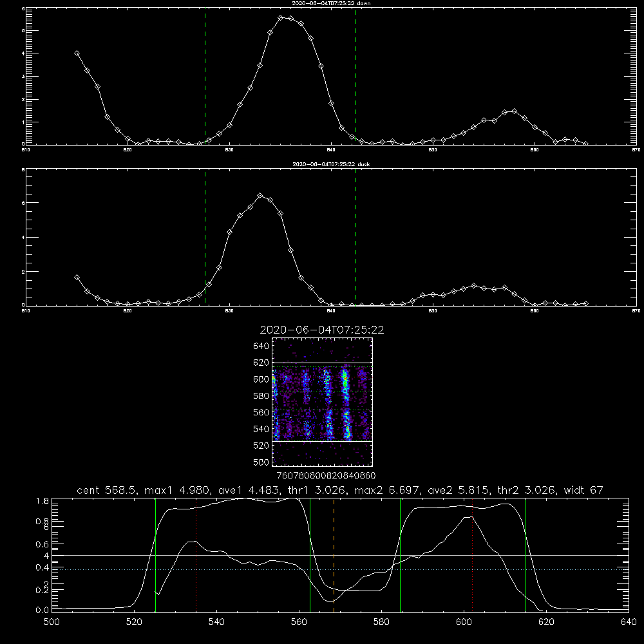The width and height of the screenshot is (644, 644).
Task: Click 'thr2 3.026' in the stats line
Action: tap(526, 490)
